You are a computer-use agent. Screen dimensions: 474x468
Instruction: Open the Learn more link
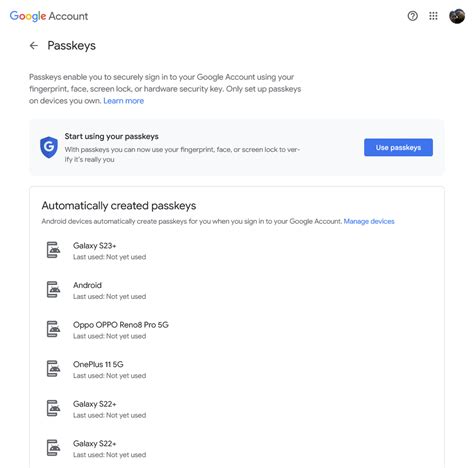click(x=124, y=101)
